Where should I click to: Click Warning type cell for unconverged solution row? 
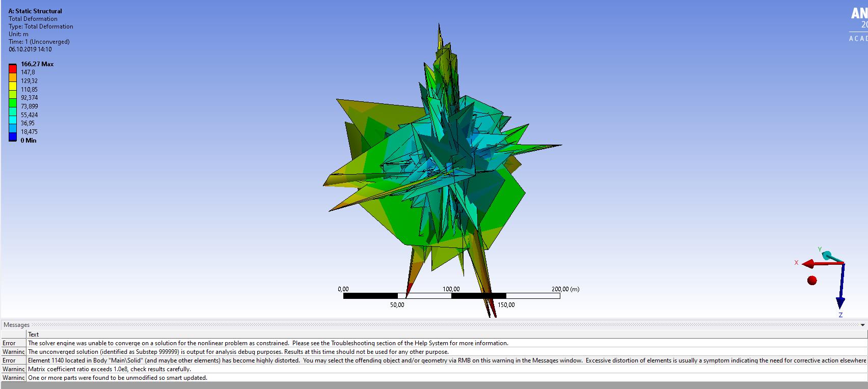tap(13, 352)
